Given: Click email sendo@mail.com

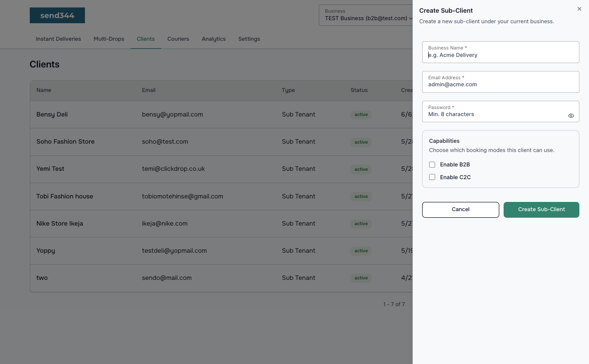Looking at the screenshot, I should coord(167,278).
